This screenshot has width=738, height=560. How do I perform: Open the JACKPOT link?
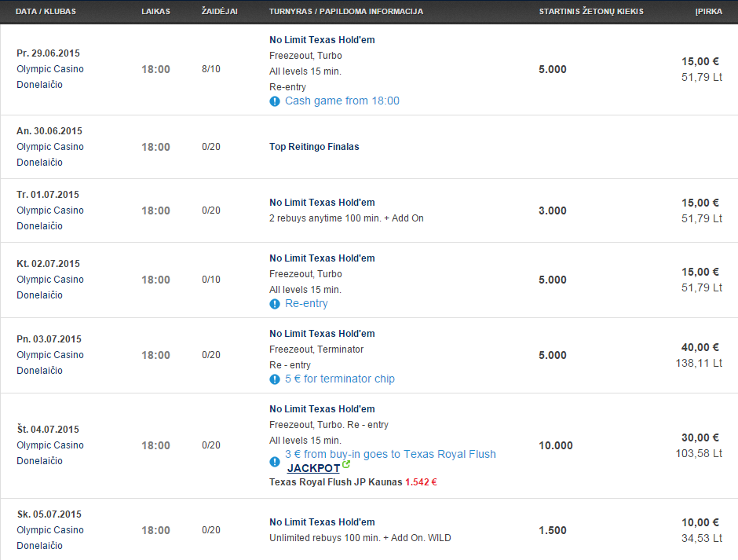pyautogui.click(x=313, y=468)
